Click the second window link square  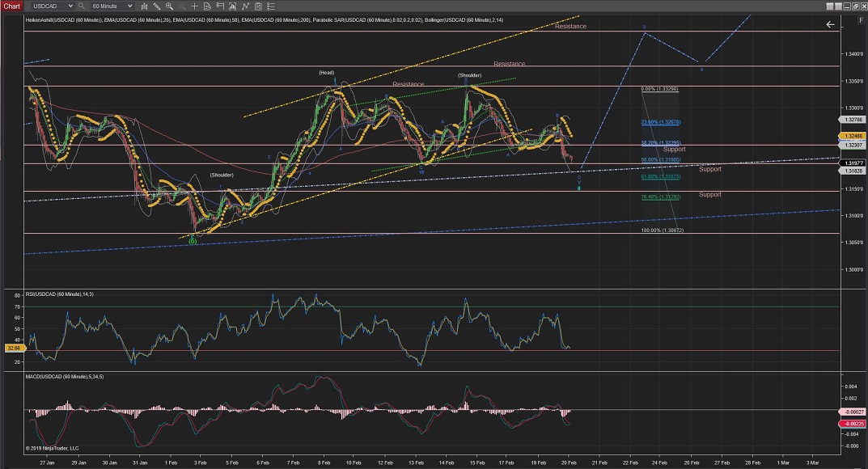(838, 6)
